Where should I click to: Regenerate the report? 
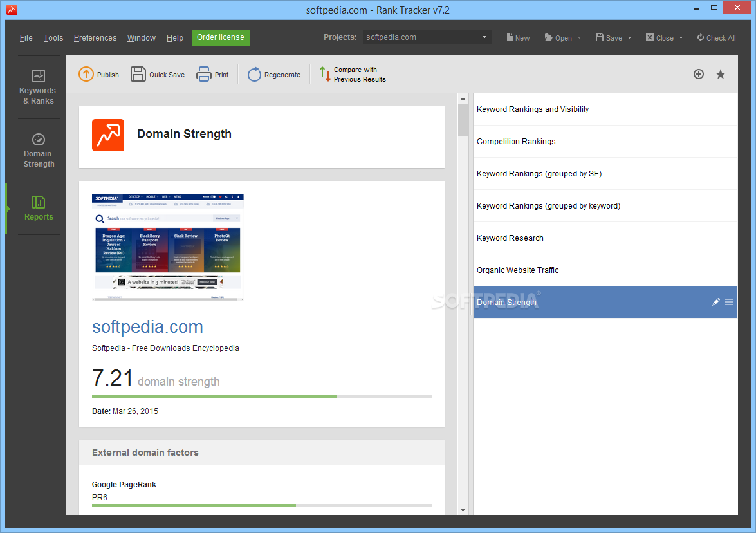274,74
